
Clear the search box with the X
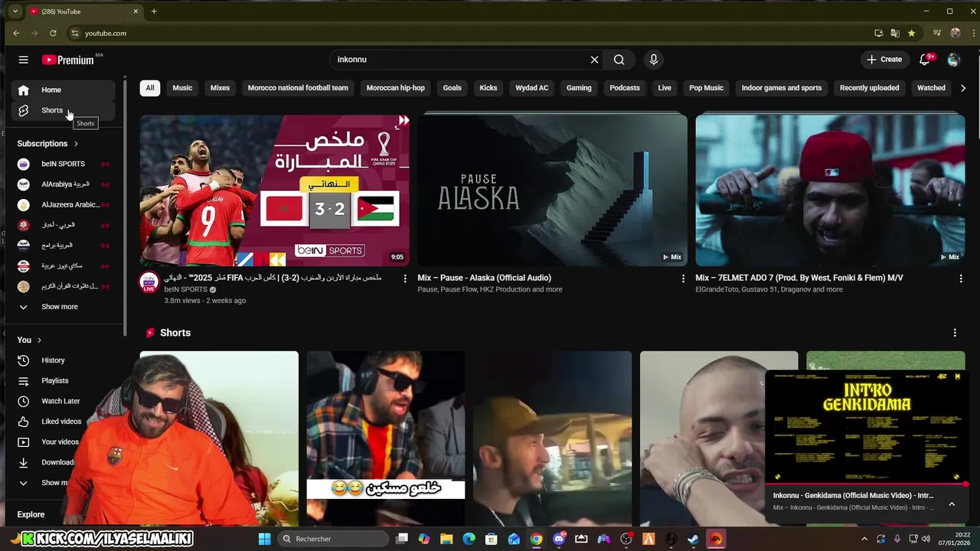coord(594,60)
